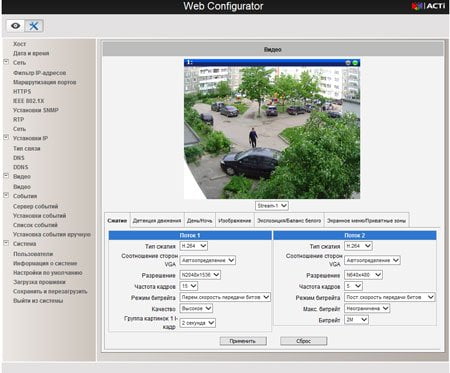Click the green circle button on the video title bar

coord(355,63)
